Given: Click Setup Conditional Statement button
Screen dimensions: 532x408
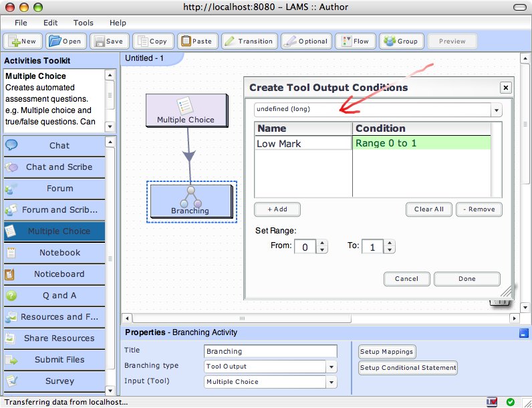Looking at the screenshot, I should tap(408, 367).
